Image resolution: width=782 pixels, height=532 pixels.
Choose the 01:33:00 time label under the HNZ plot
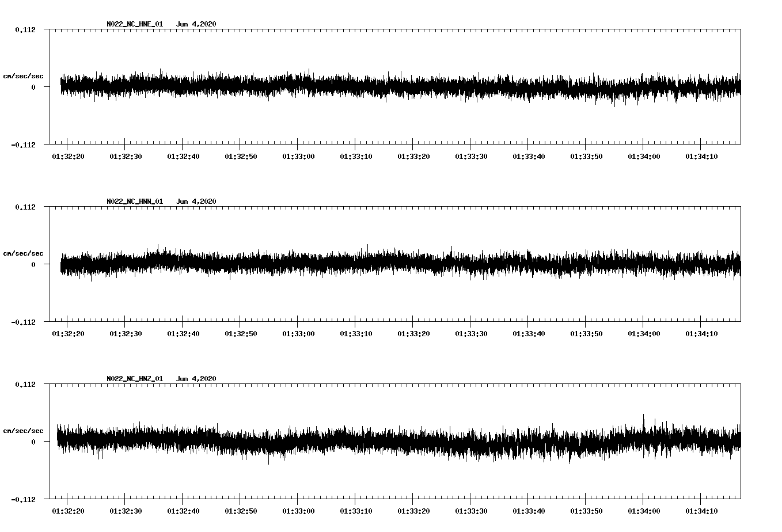point(298,511)
